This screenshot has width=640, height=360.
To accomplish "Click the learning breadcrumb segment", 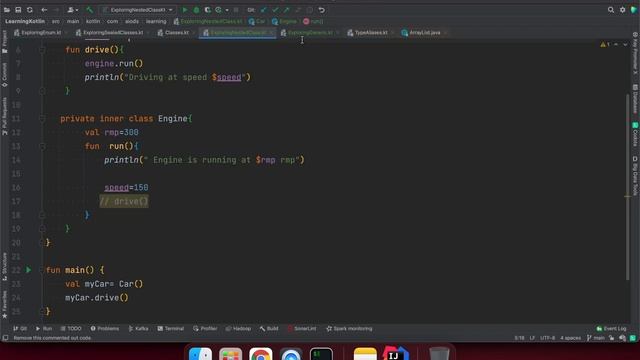I will 156,21.
